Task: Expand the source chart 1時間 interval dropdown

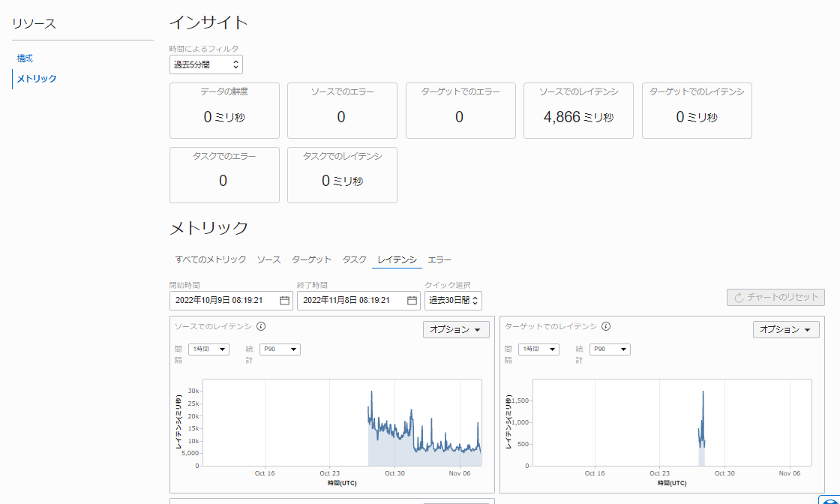Action: tap(208, 349)
